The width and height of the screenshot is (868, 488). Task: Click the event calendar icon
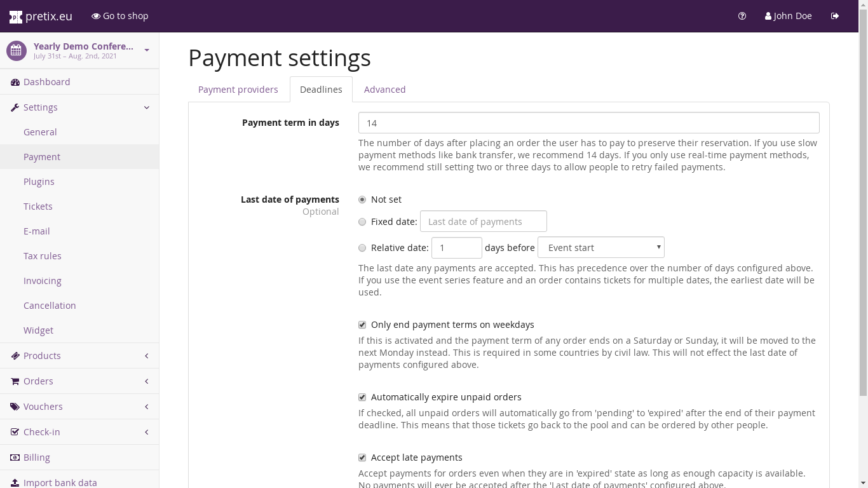point(17,51)
